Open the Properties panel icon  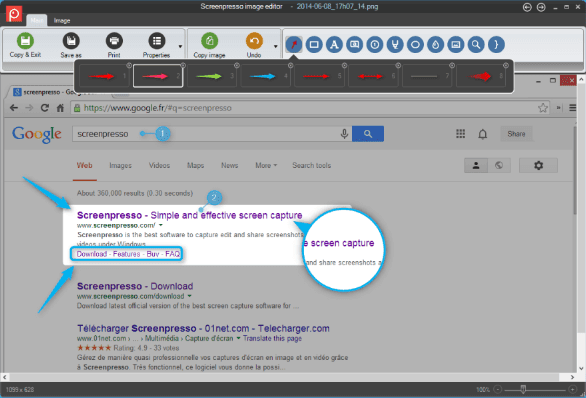pyautogui.click(x=157, y=41)
